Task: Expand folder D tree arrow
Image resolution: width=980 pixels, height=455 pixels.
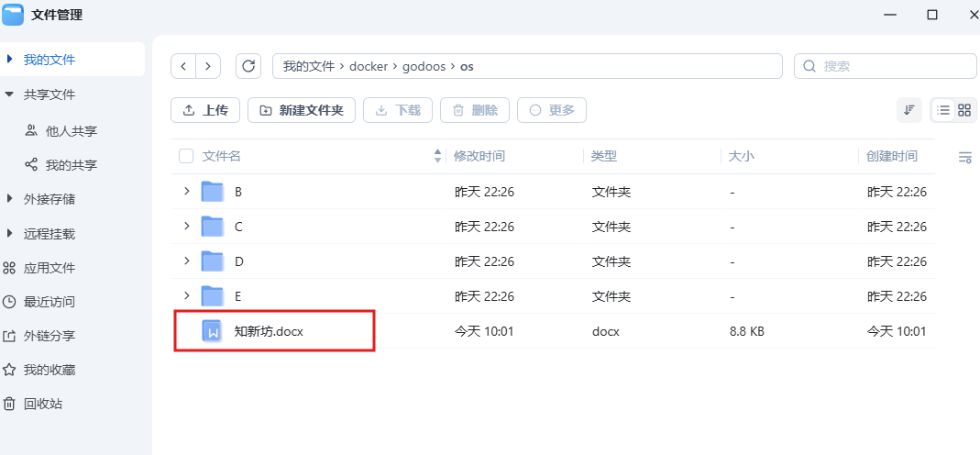Action: tap(186, 261)
